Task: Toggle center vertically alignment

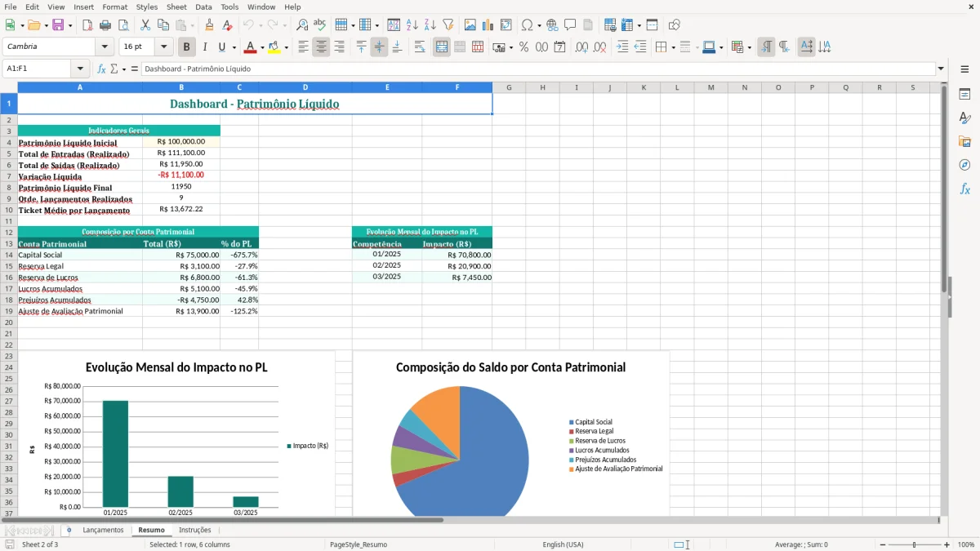Action: pyautogui.click(x=379, y=47)
